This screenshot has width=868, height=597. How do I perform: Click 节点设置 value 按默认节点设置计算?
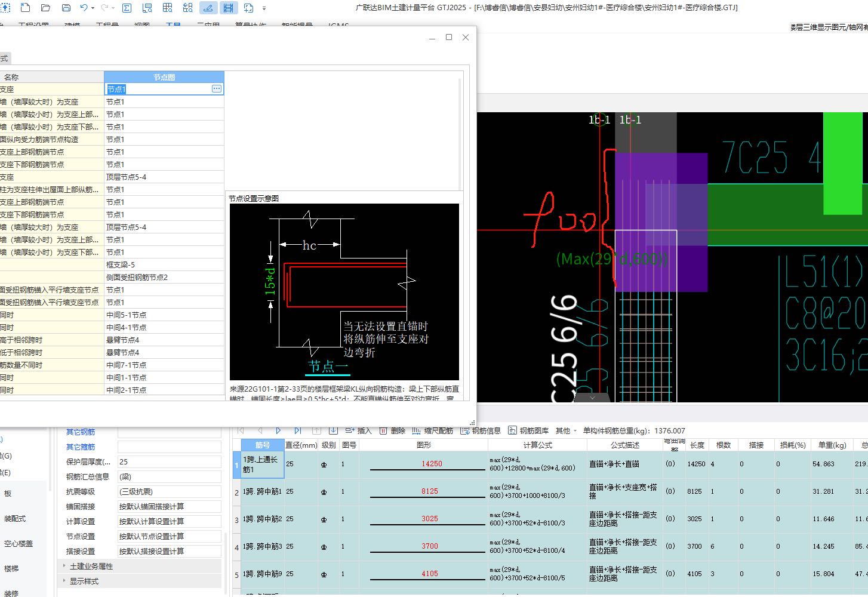click(170, 536)
